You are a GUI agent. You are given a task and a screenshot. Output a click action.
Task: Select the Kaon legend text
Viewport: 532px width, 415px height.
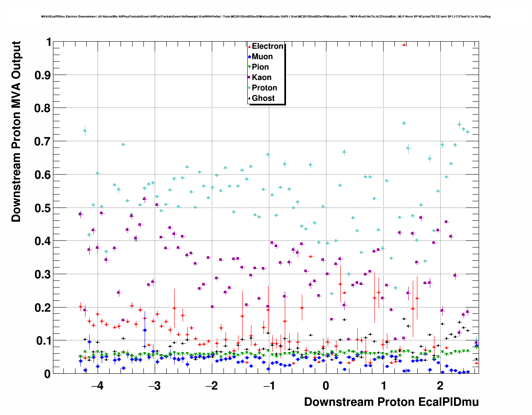click(x=261, y=77)
